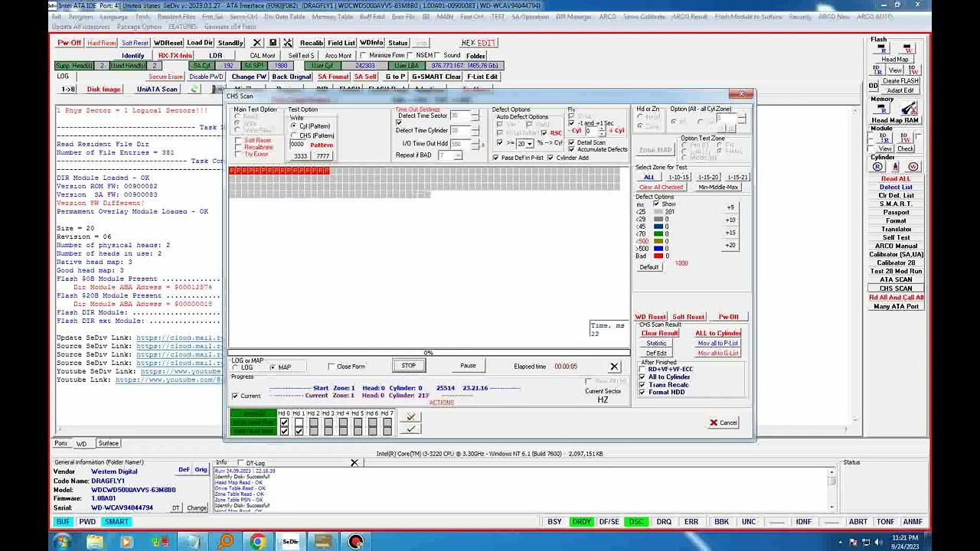The image size is (980, 551).
Task: Click the red X Cancel button
Action: point(723,422)
